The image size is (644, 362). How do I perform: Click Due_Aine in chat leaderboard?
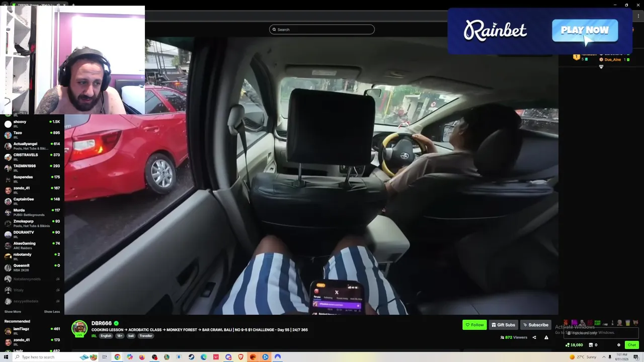tap(613, 60)
